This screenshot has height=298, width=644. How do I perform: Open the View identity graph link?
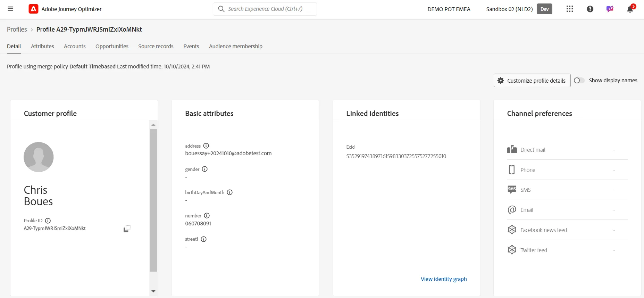(x=444, y=279)
